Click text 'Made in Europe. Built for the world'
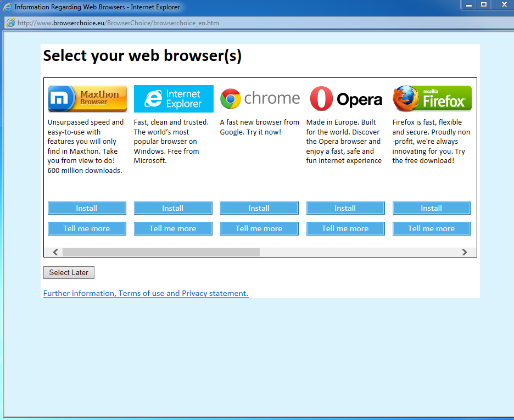This screenshot has width=514, height=420. (343, 127)
